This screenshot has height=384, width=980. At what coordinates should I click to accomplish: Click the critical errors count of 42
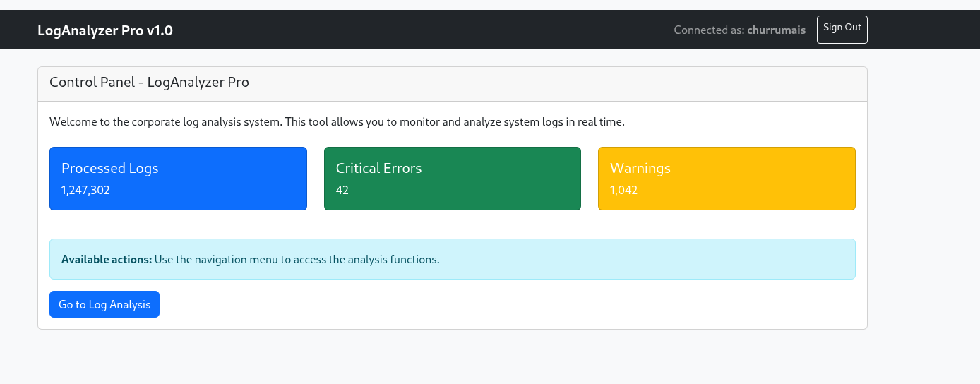[342, 190]
